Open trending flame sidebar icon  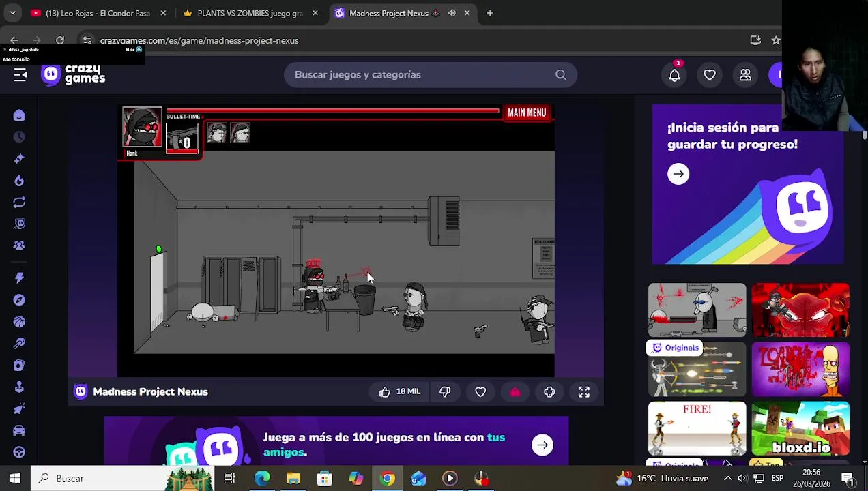(x=19, y=181)
